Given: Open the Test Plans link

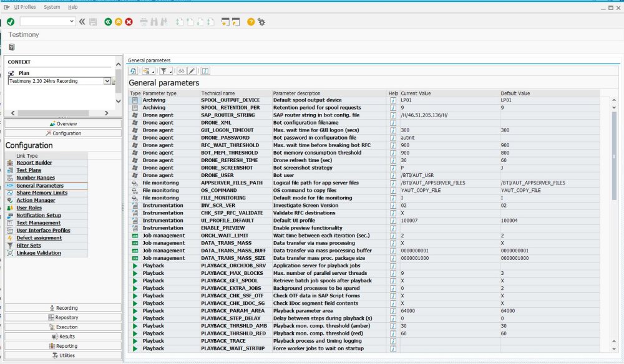Looking at the screenshot, I should click(x=29, y=171).
